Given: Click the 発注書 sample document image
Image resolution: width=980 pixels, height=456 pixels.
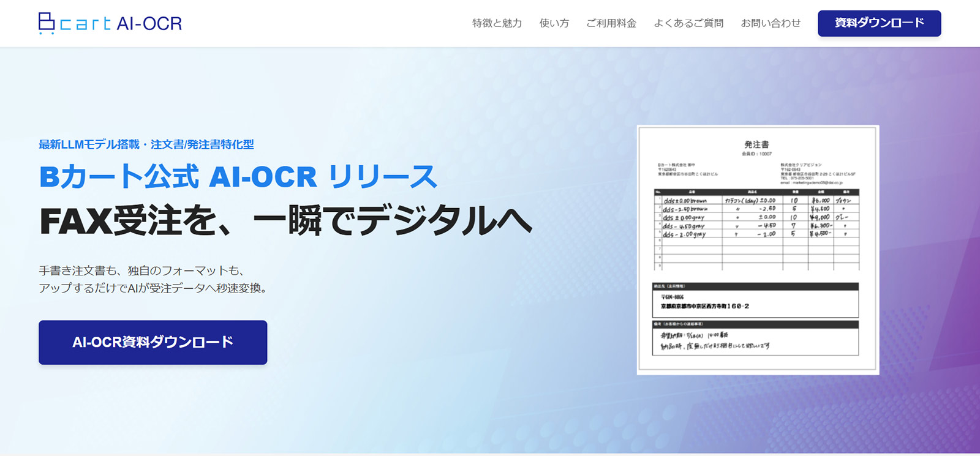Looking at the screenshot, I should [x=758, y=250].
